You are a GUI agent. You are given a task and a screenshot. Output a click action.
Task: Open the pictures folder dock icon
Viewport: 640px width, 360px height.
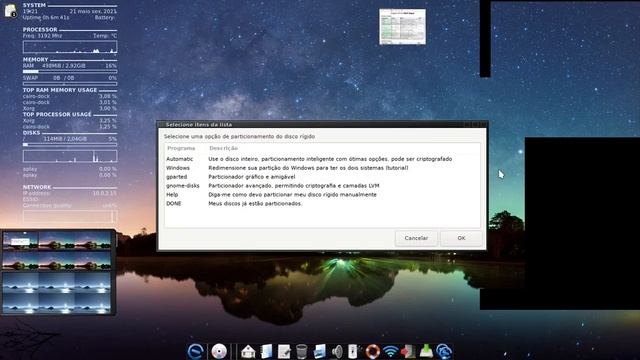click(320, 351)
